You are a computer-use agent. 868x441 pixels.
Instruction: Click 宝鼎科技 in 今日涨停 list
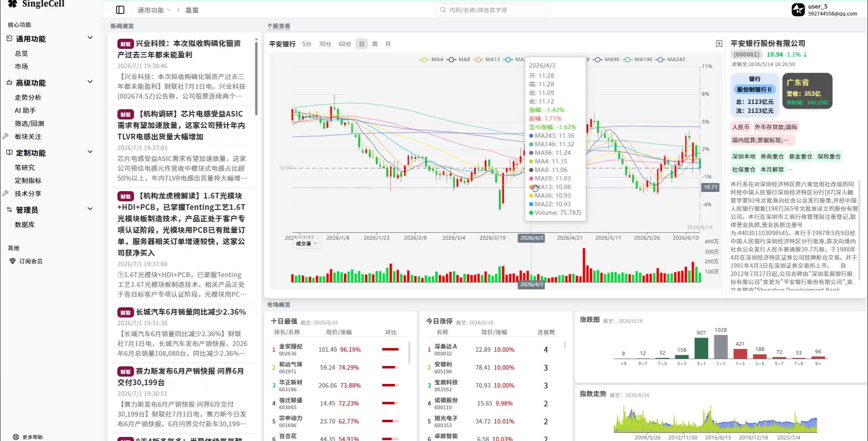(446, 382)
